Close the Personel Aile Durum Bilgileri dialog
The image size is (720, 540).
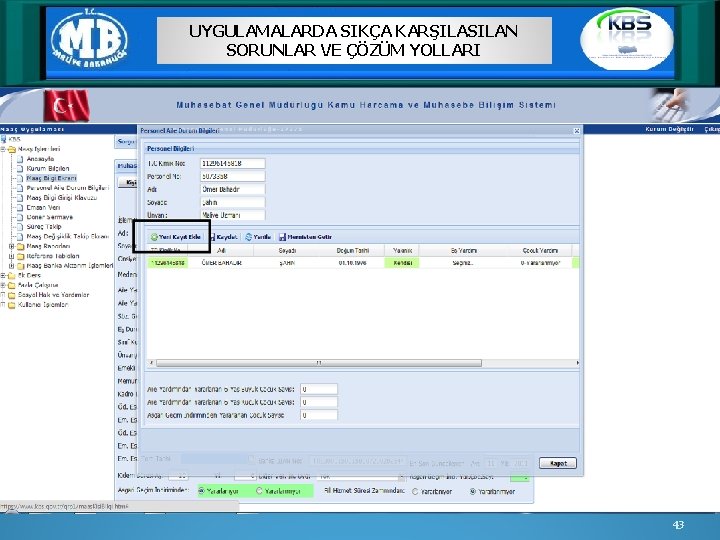click(x=577, y=131)
